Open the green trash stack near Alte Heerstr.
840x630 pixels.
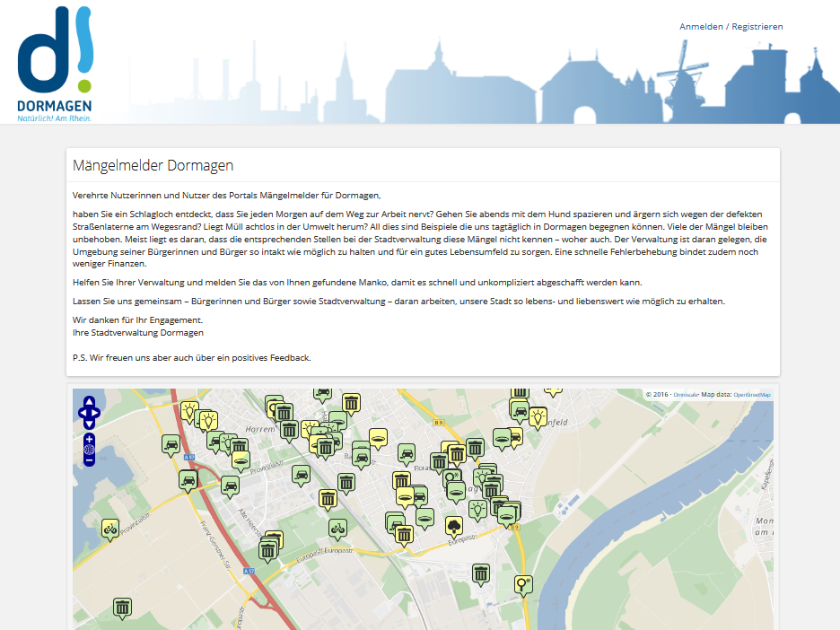click(267, 549)
